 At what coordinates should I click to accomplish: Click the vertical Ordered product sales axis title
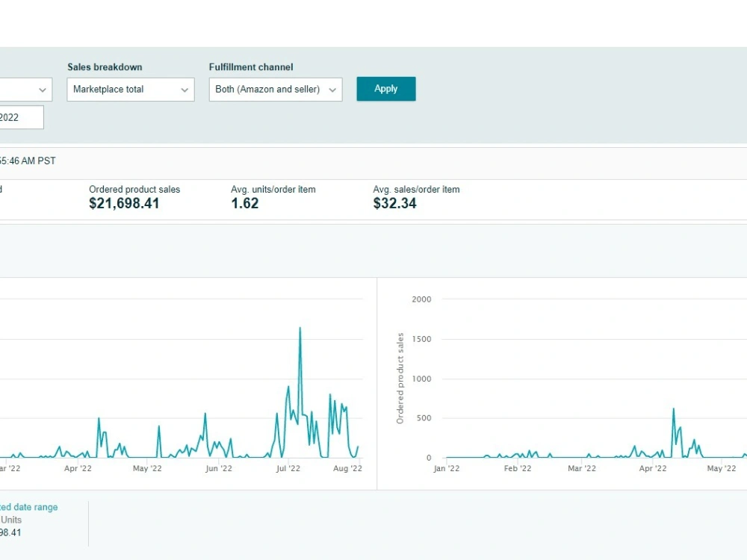[400, 379]
